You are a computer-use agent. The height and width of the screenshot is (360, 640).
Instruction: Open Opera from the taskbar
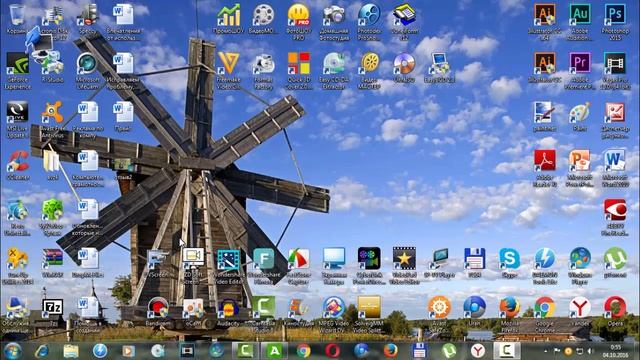tap(332, 351)
